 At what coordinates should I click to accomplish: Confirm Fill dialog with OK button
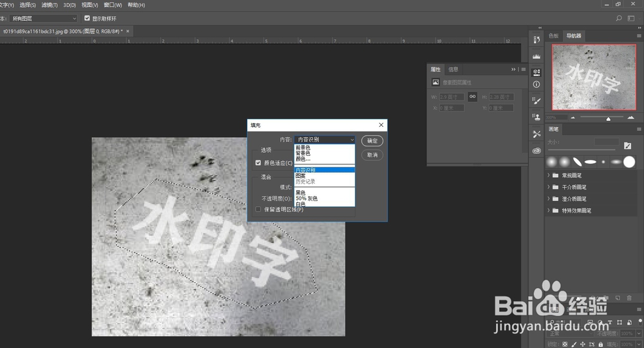click(x=372, y=141)
